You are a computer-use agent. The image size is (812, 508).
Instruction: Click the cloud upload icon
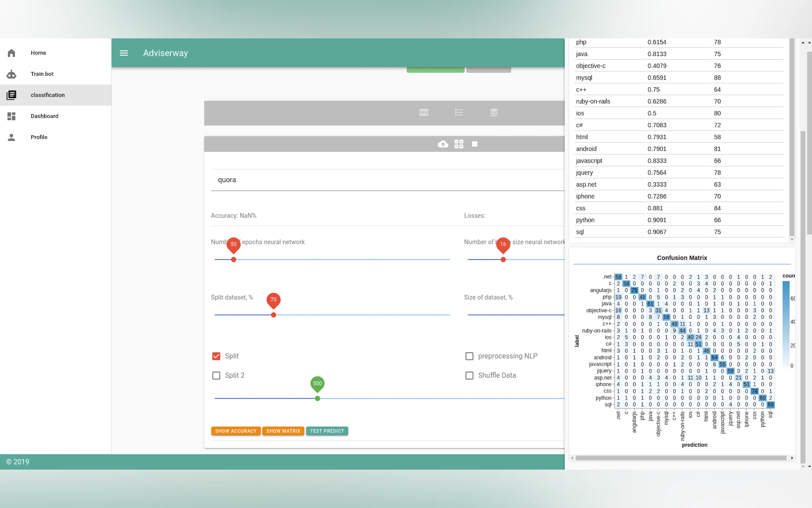pyautogui.click(x=443, y=144)
